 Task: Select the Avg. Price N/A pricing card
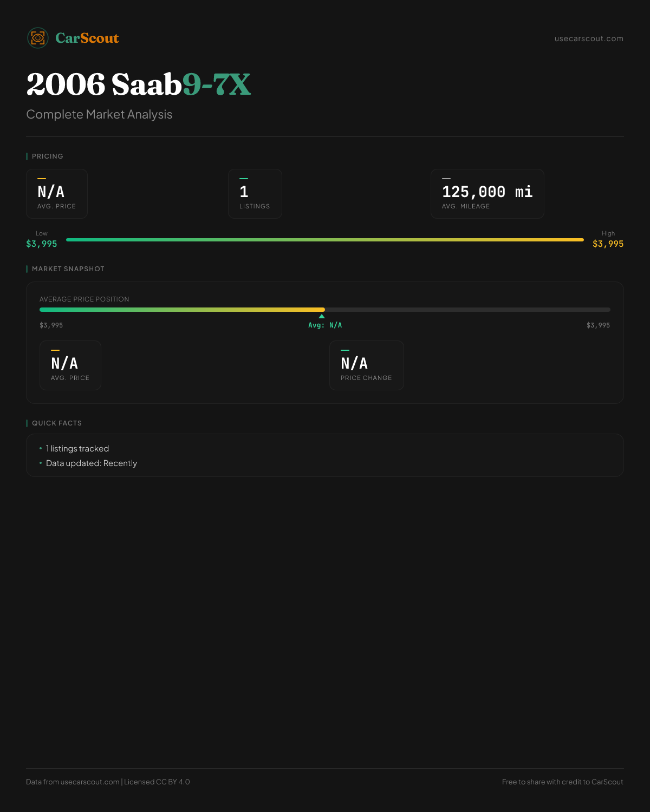[57, 194]
